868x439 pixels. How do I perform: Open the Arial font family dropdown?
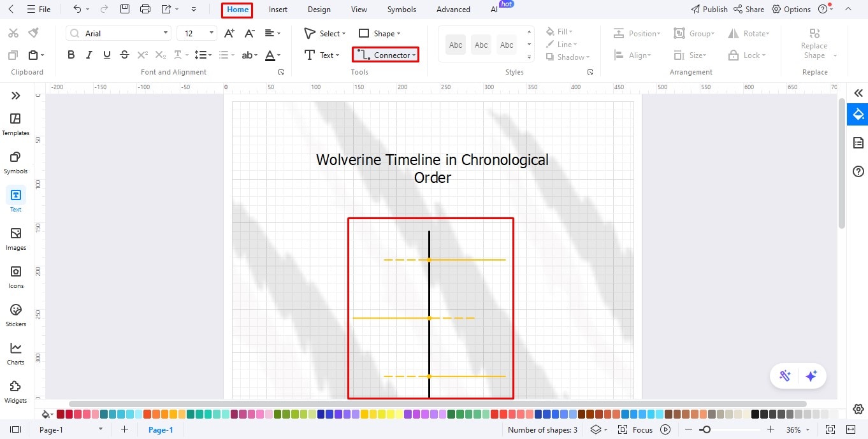tap(166, 33)
